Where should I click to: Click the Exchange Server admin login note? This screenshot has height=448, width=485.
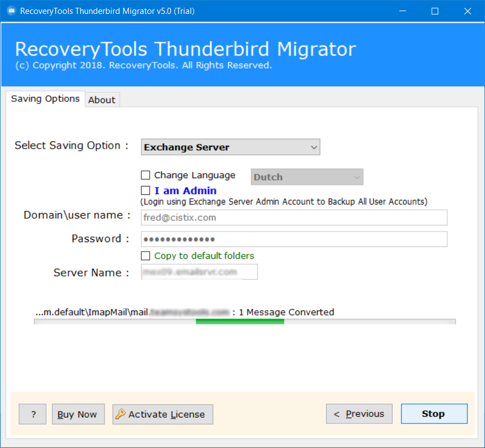click(x=284, y=201)
